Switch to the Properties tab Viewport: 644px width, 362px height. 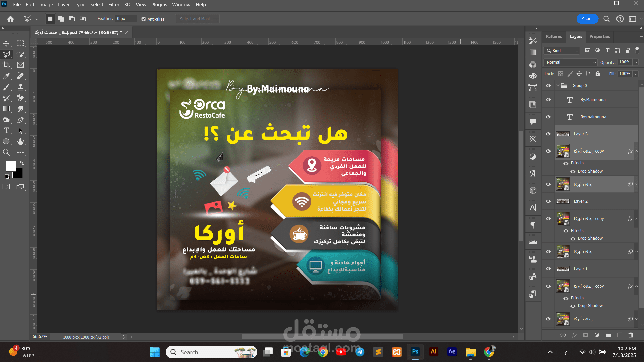click(x=600, y=37)
